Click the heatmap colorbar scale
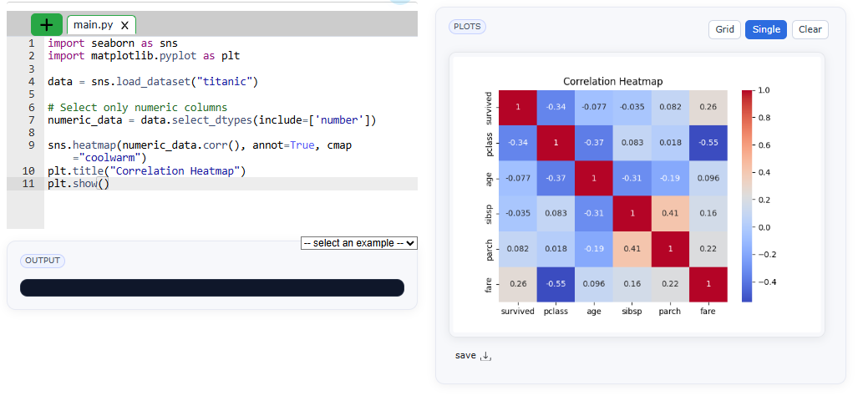Screen dimensions: 868x401 747,194
